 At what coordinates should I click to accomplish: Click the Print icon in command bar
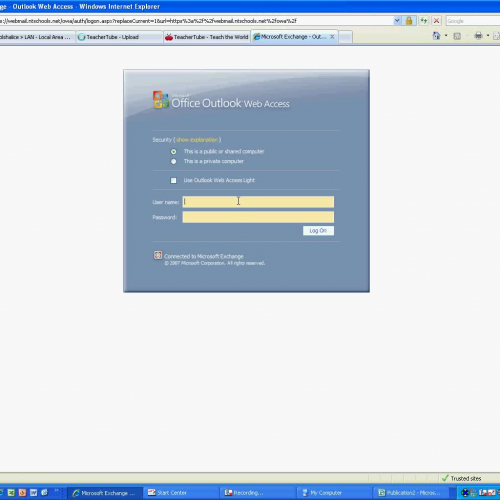(478, 36)
